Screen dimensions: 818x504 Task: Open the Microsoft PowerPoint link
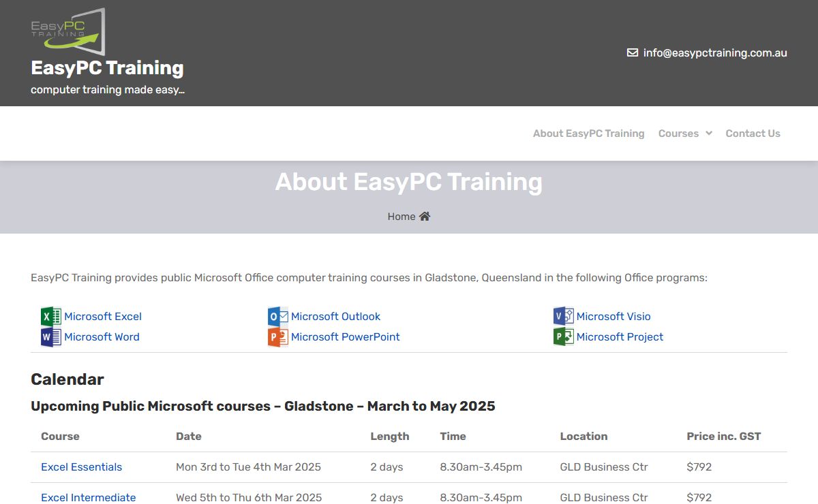(x=346, y=336)
